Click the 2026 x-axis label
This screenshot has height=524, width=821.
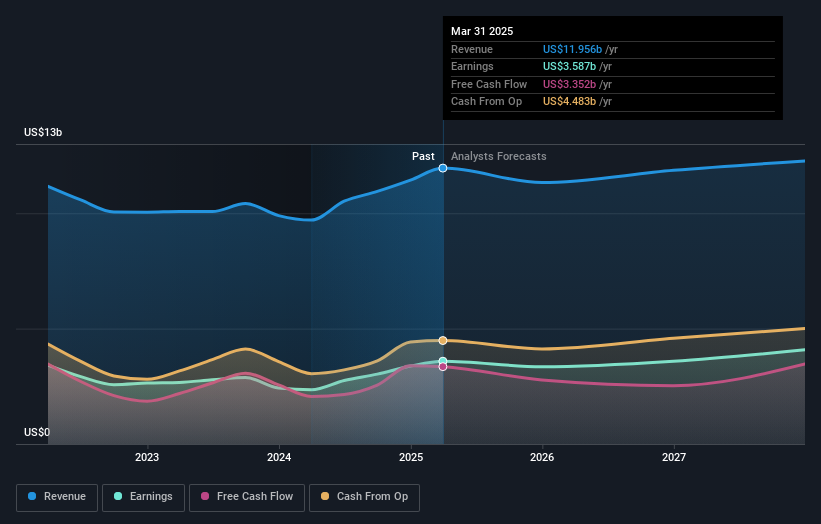[x=542, y=458]
